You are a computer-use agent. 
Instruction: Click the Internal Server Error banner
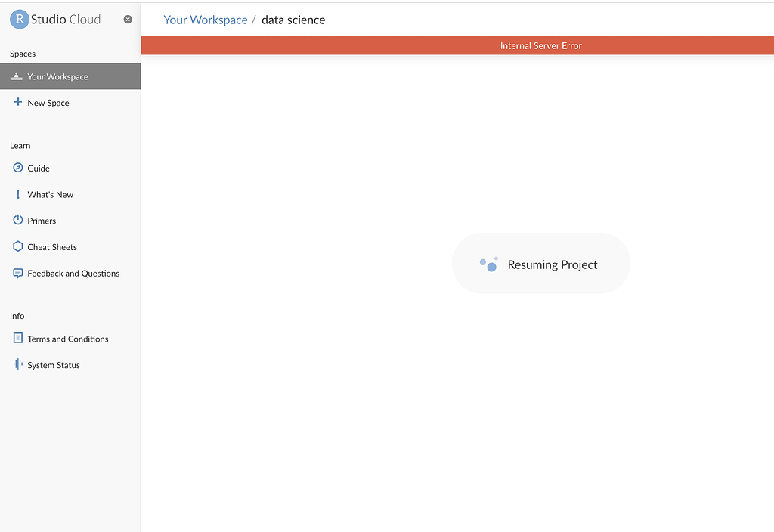point(457,45)
